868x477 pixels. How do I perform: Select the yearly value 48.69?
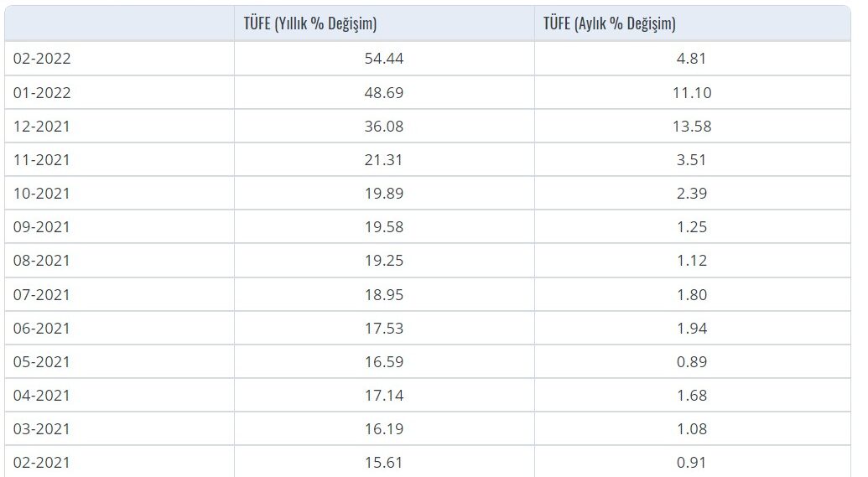[x=384, y=92]
